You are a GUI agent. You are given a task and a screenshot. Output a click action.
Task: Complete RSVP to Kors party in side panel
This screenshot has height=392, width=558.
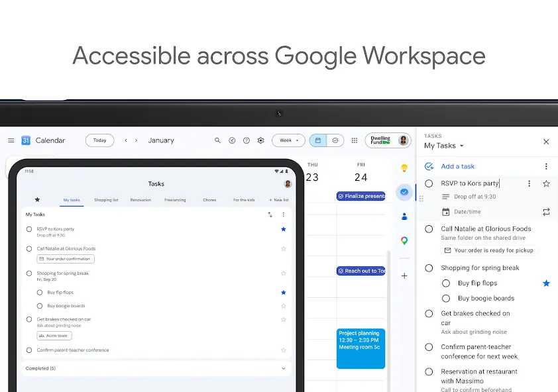pos(429,183)
